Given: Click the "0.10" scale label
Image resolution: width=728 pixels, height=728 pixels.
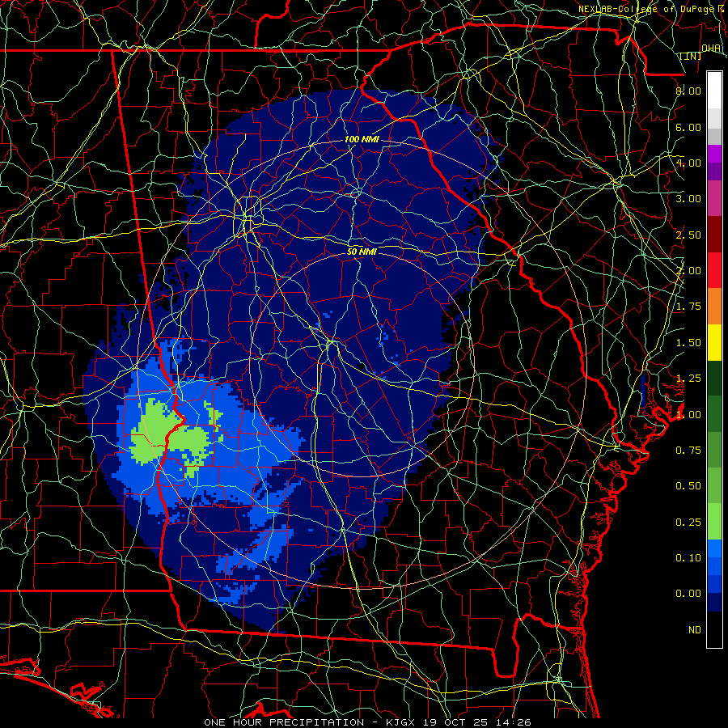Looking at the screenshot, I should coord(688,558).
